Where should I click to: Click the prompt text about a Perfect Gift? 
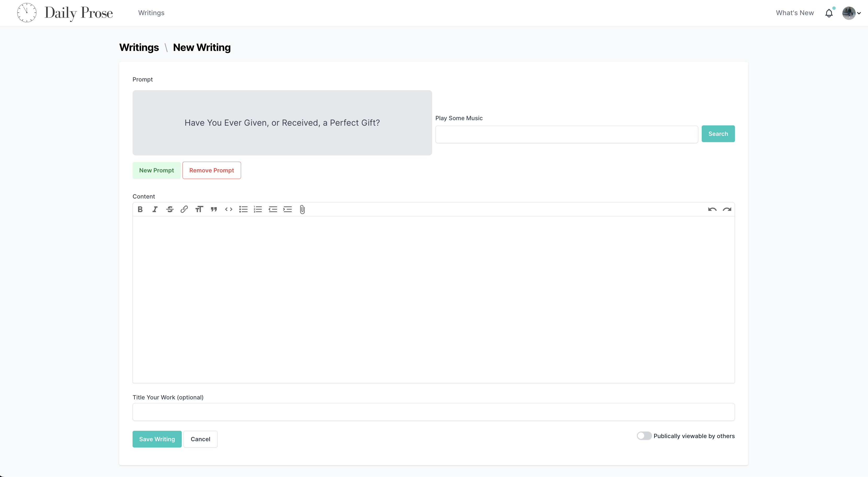point(282,123)
